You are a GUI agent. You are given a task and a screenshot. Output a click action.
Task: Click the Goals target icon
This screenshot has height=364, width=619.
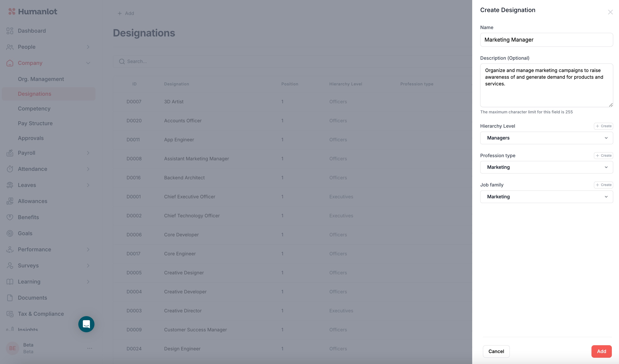10,233
